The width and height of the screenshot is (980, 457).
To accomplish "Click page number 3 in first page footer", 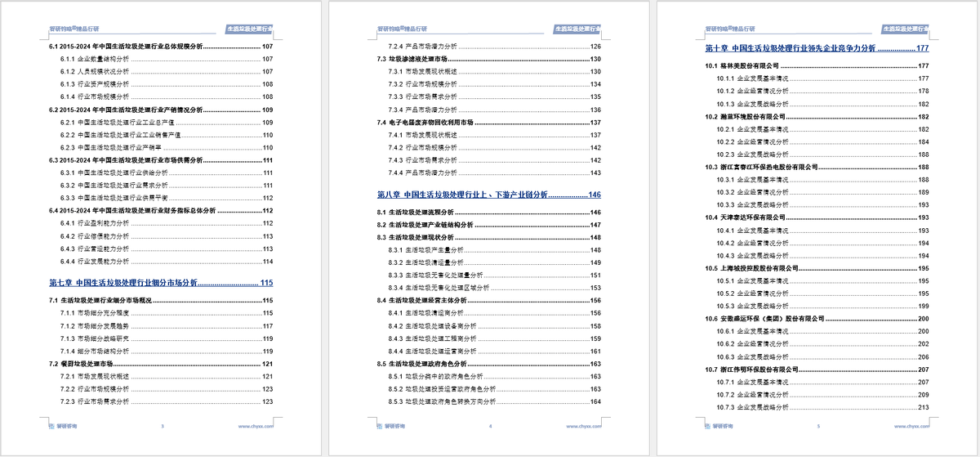I will (x=162, y=426).
